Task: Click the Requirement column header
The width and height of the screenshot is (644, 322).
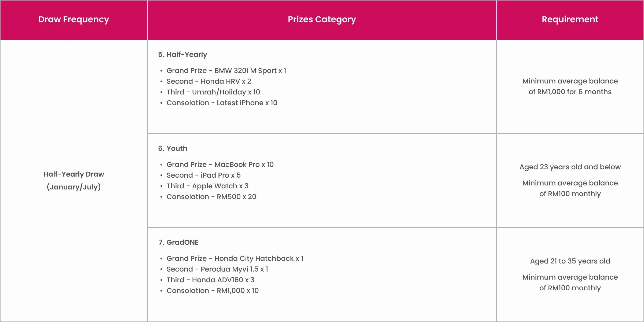Action: point(570,20)
